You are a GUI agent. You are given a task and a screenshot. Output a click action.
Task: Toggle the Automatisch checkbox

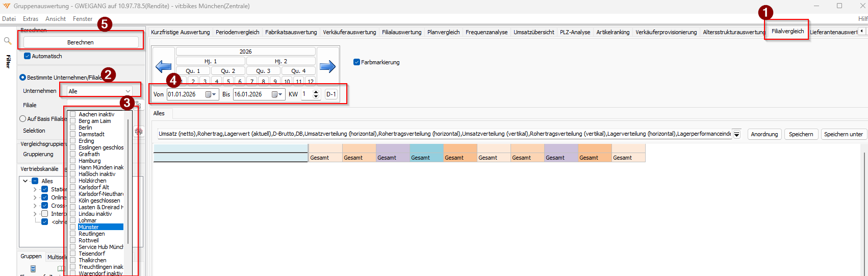tap(28, 56)
